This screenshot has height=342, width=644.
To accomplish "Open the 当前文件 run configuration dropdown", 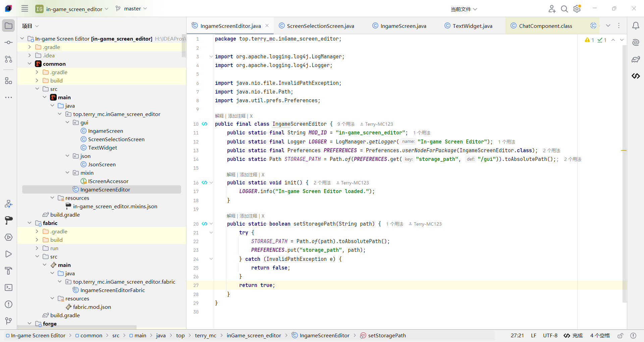I will click(464, 9).
